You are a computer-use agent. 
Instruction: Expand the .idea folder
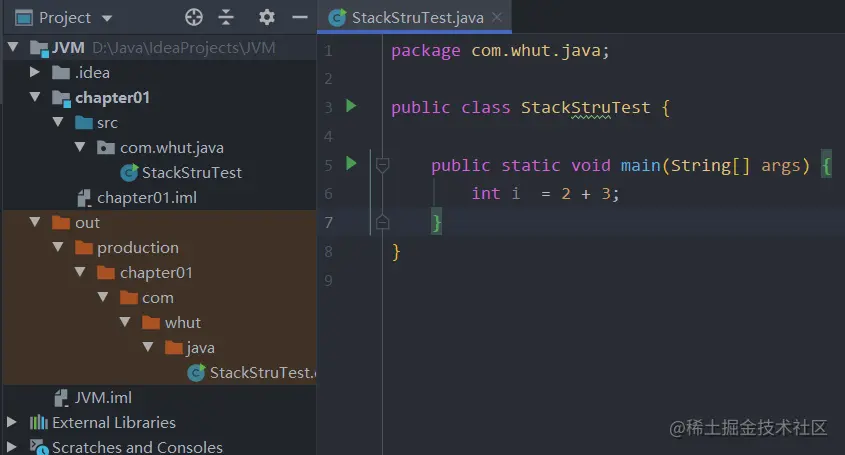(34, 72)
